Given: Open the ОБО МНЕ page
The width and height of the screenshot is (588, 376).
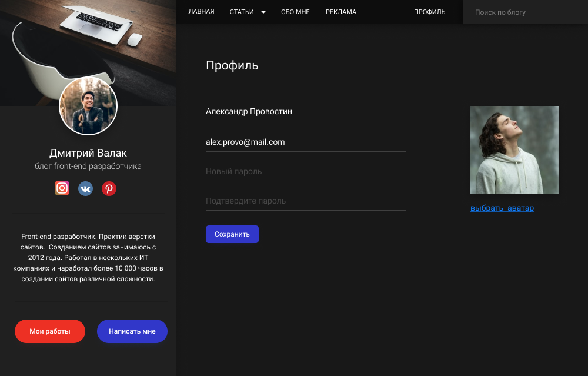Looking at the screenshot, I should coord(296,12).
